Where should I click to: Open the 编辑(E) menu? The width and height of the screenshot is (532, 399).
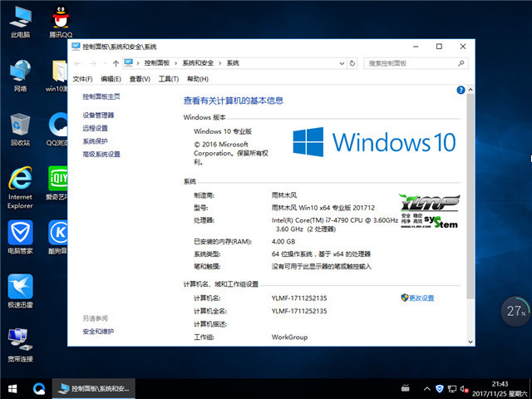click(x=111, y=79)
